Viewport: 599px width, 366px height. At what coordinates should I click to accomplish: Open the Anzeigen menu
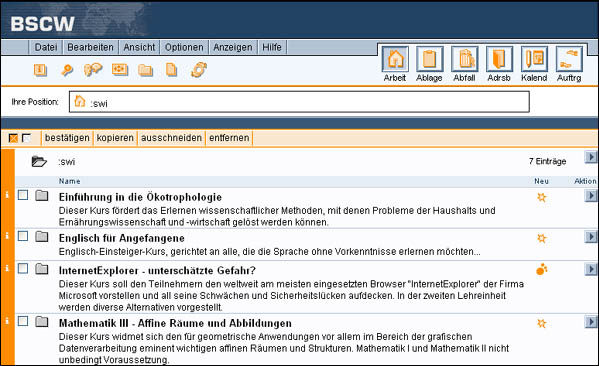click(233, 47)
